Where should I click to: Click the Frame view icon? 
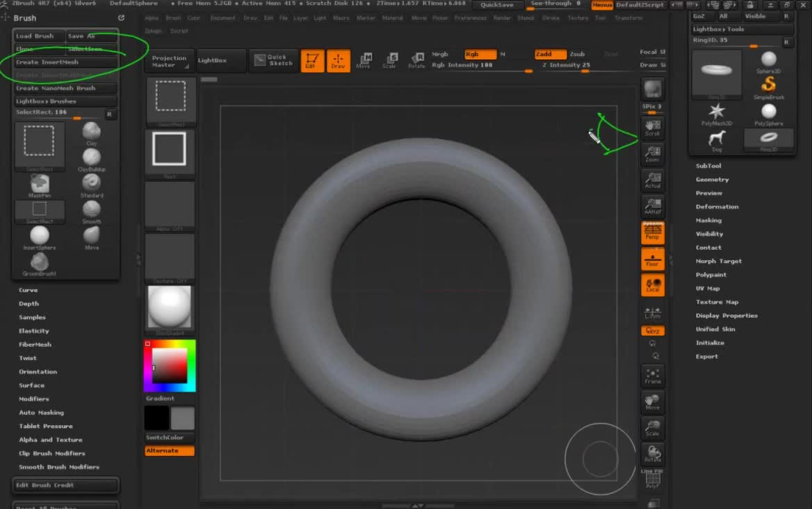[x=652, y=376]
